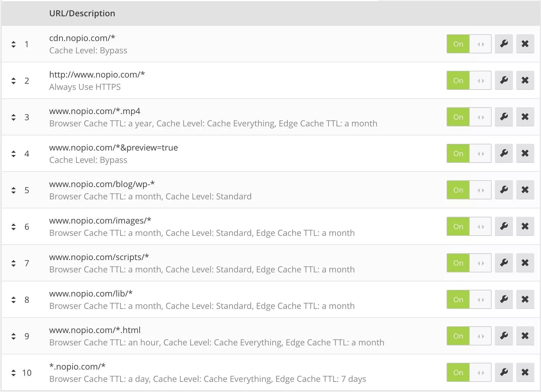The height and width of the screenshot is (392, 541).
Task: Use reorder handle on rule 3
Action: [x=13, y=117]
